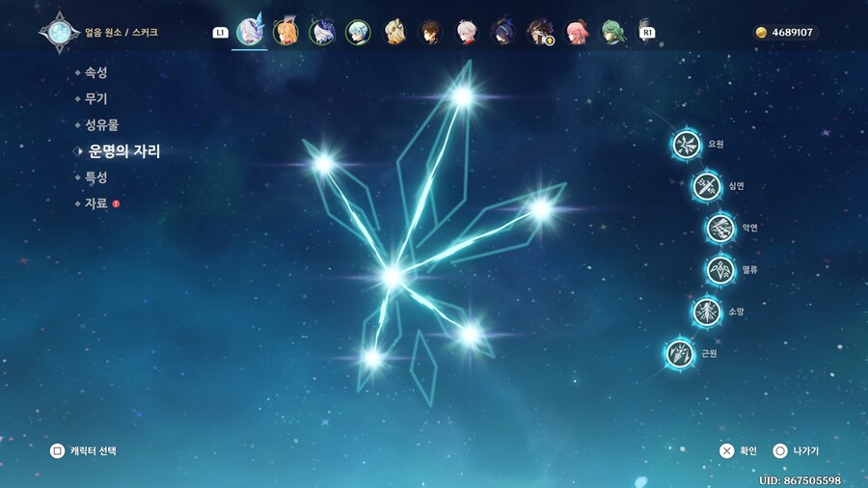Click the lower-right constellation star
The height and width of the screenshot is (488, 868).
pyautogui.click(x=470, y=334)
